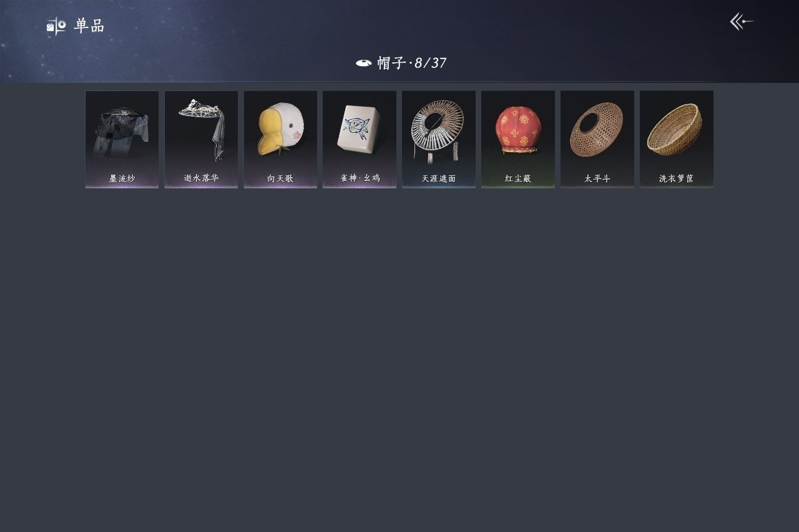Click the hat category icon beside 帽子

364,63
